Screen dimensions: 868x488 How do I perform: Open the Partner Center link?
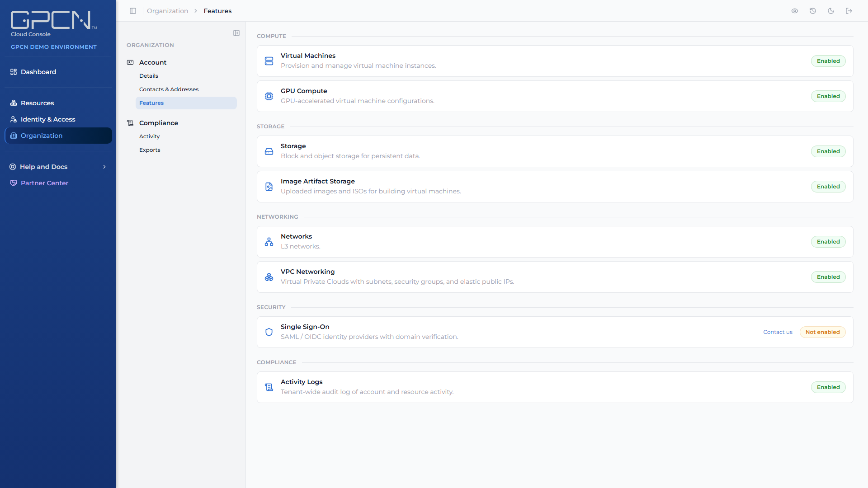point(58,183)
